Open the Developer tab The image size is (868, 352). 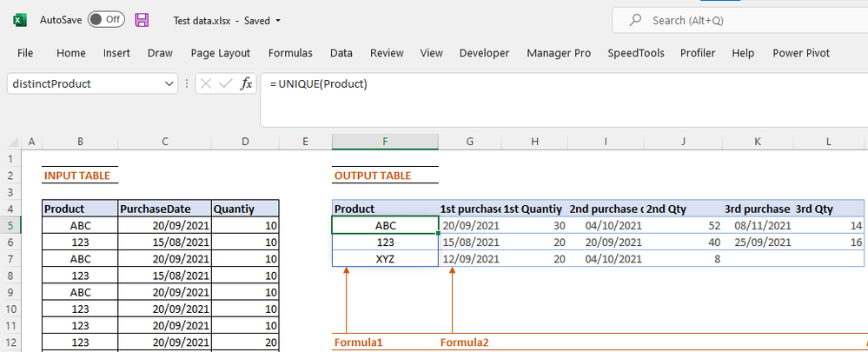point(484,53)
